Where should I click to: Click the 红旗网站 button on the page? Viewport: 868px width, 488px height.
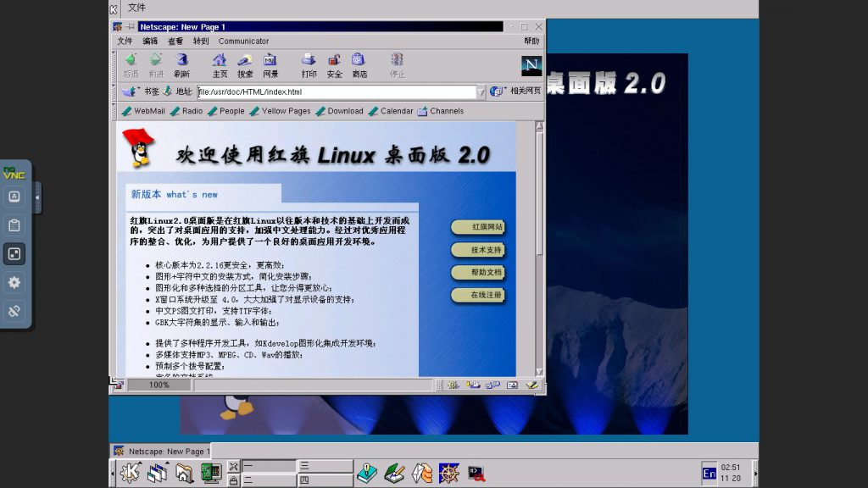pyautogui.click(x=478, y=227)
